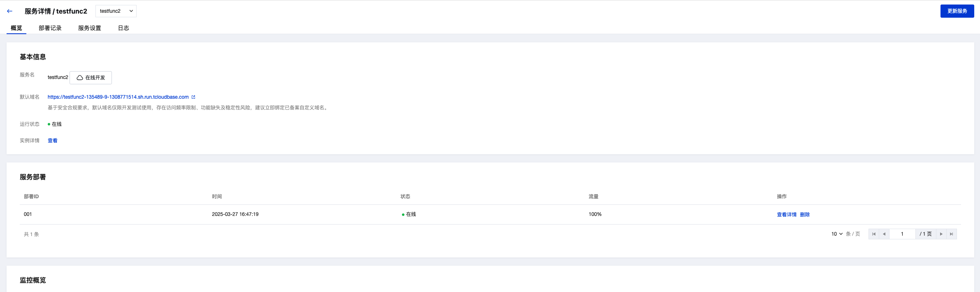Click the 更新服务 button
This screenshot has height=292, width=980.
pyautogui.click(x=957, y=11)
